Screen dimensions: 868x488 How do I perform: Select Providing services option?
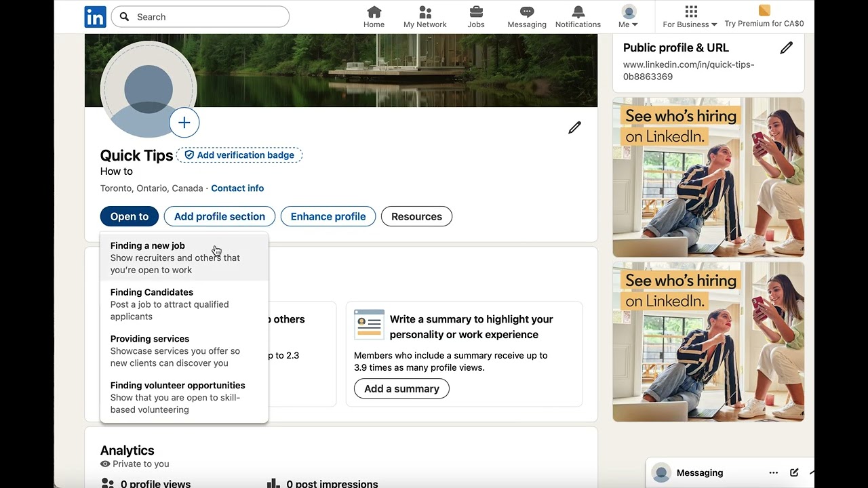tap(184, 350)
